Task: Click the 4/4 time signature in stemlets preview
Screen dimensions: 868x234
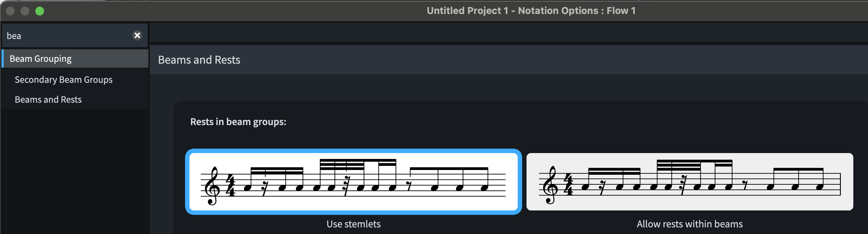Action: [231, 186]
